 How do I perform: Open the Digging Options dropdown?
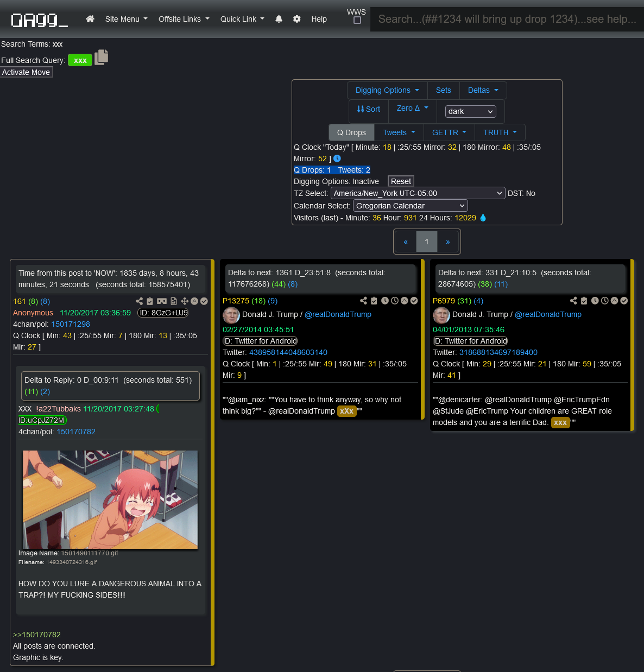[388, 90]
